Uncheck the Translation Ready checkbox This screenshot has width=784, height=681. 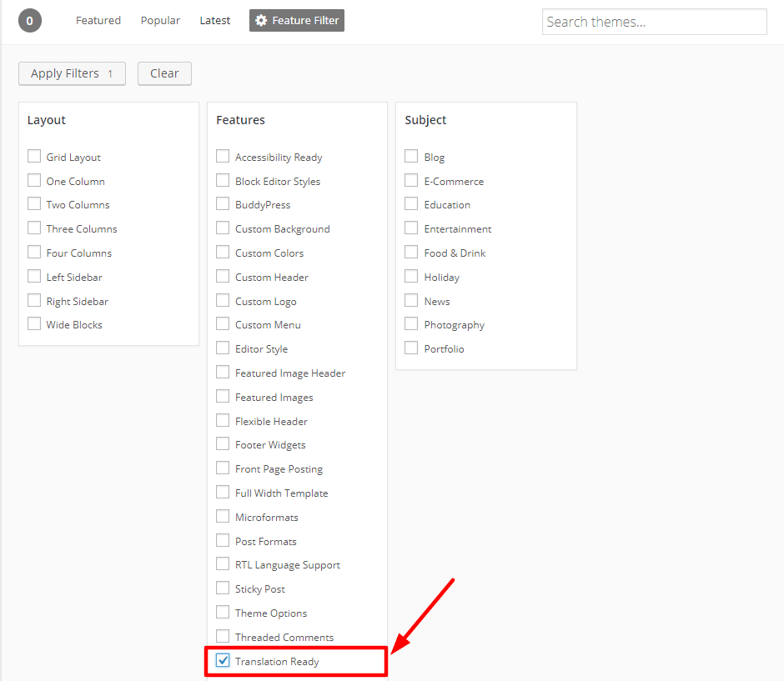coord(223,660)
